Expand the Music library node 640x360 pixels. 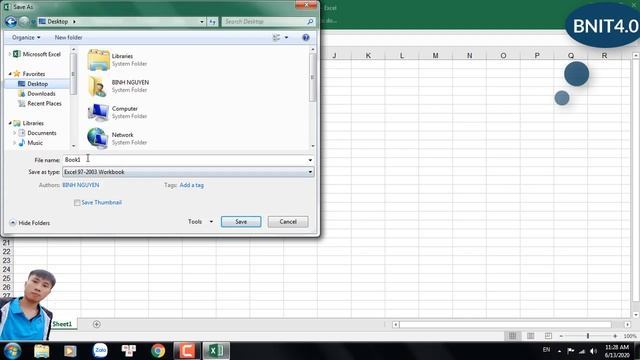(x=15, y=143)
